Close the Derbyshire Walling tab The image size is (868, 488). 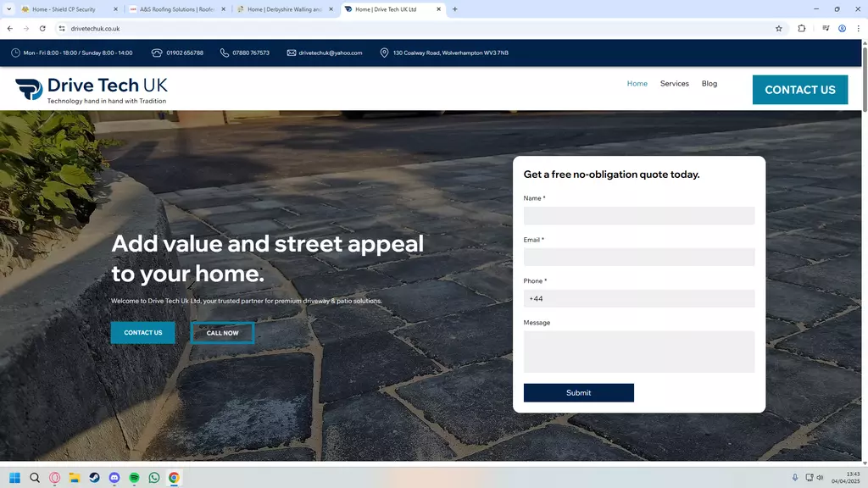pos(331,9)
